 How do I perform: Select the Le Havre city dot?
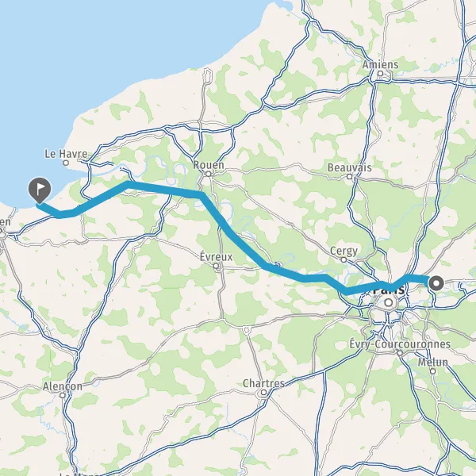point(66,163)
